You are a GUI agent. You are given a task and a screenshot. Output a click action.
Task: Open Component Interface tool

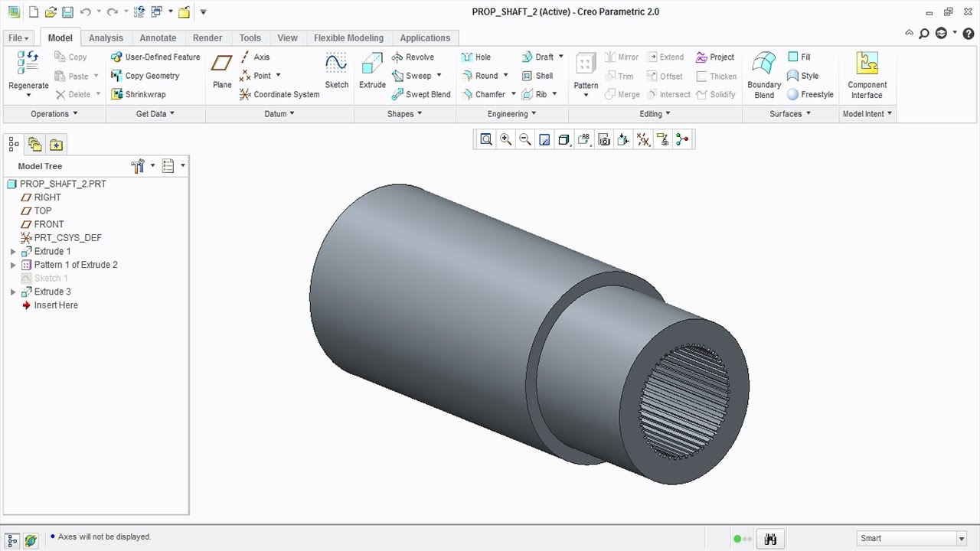coord(867,75)
